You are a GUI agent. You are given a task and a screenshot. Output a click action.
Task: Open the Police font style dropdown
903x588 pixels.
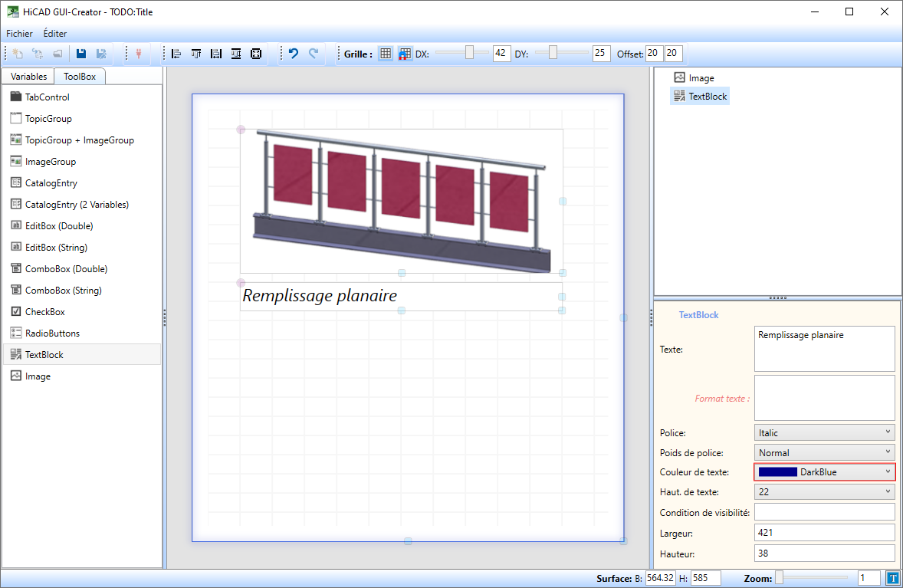[x=824, y=433]
